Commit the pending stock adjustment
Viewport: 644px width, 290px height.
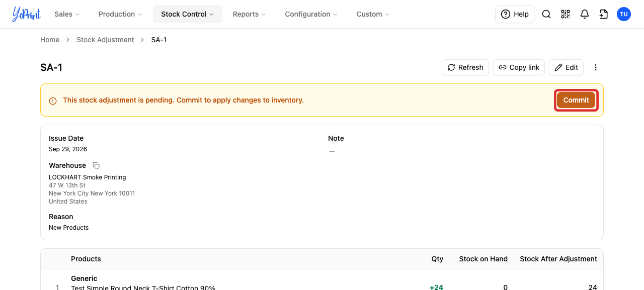pos(576,100)
